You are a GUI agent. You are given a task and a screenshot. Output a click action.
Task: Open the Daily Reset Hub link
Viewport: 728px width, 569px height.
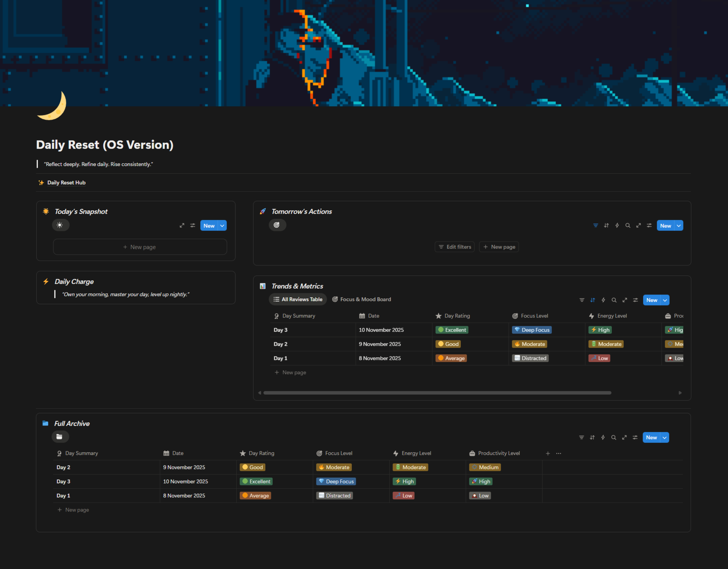[x=66, y=183]
